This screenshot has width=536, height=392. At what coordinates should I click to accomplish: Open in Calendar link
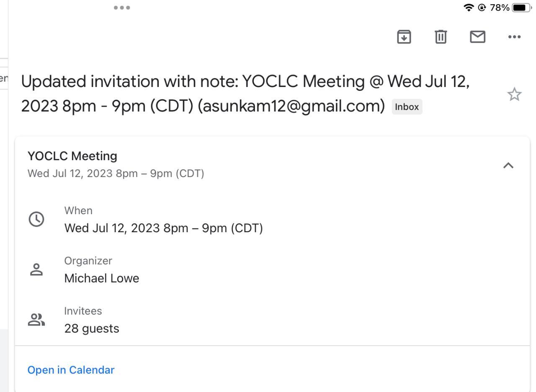pyautogui.click(x=71, y=370)
